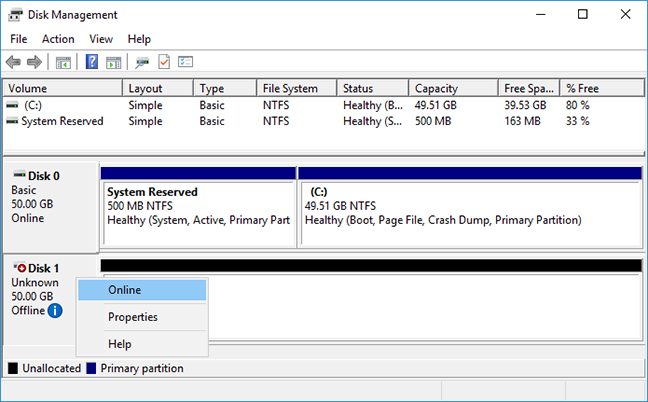648x402 pixels.
Task: Sort by the File System column header
Action: 297,88
